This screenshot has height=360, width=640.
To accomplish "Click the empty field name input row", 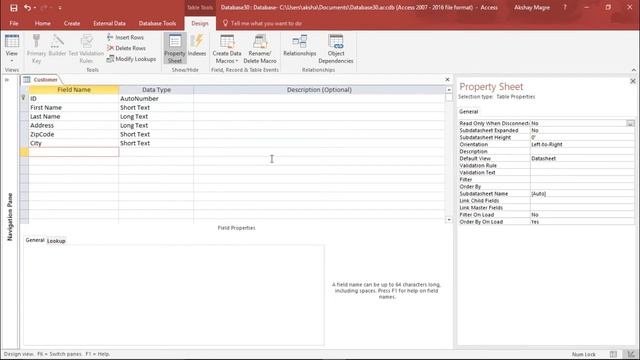I will point(74,152).
